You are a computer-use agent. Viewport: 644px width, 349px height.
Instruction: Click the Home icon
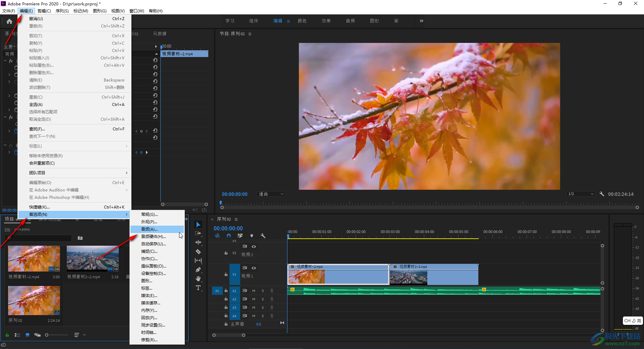point(9,21)
